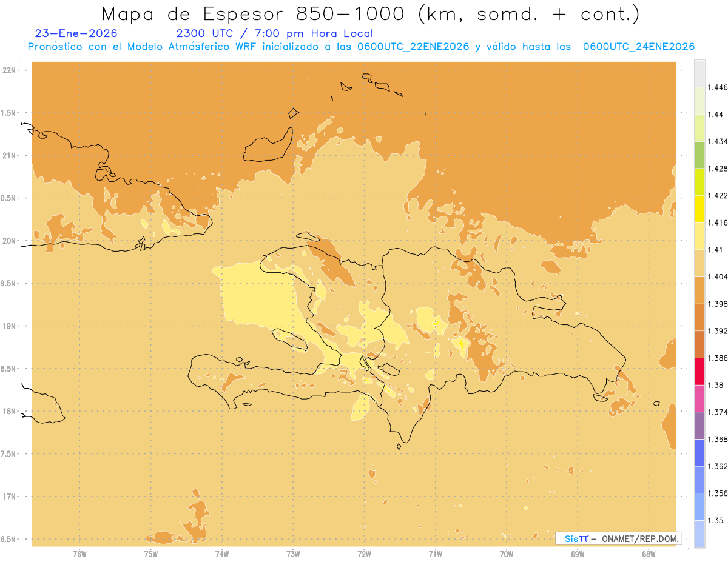
Task: Click the "2300 UTC / 7:00 pm Hora Local" text
Action: [274, 34]
